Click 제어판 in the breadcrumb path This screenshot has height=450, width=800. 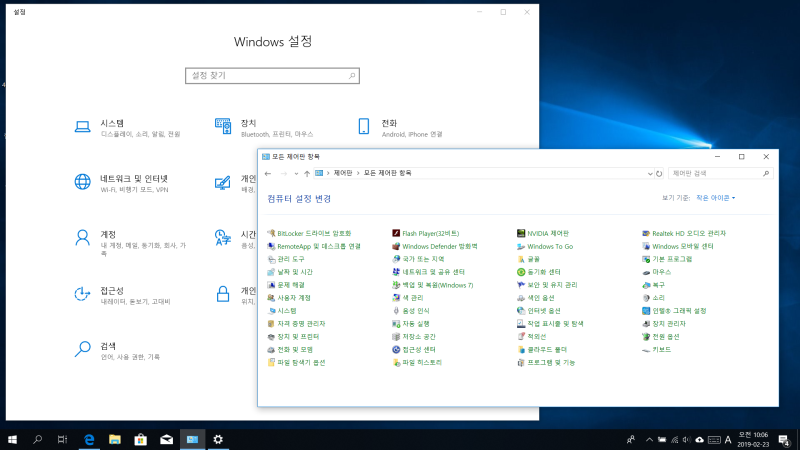click(x=343, y=173)
